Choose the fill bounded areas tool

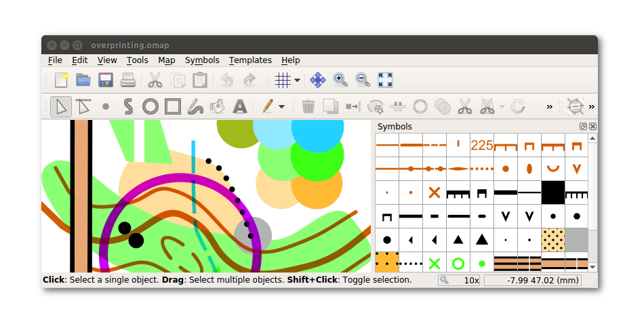(x=218, y=107)
